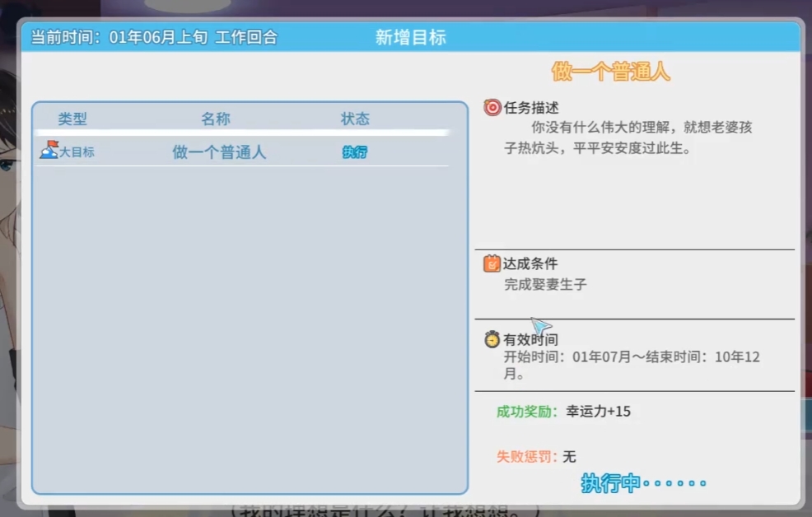
Task: Click the orange 做一个普通人 heading
Action: click(611, 72)
